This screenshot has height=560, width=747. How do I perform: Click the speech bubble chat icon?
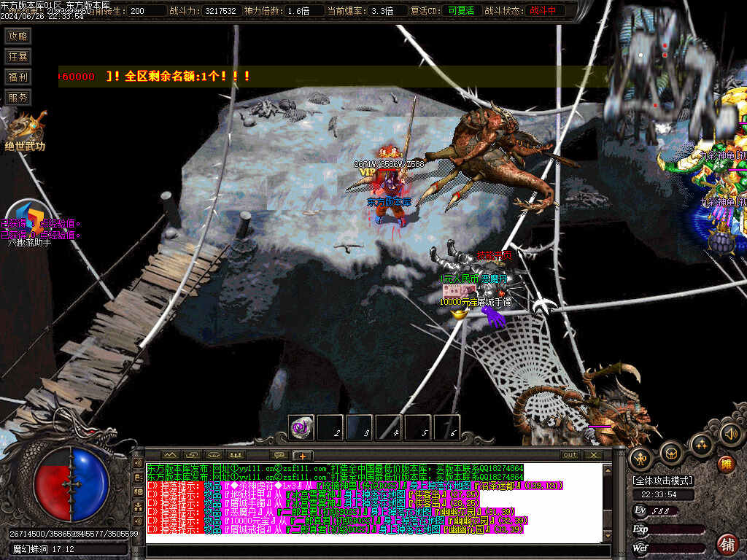(279, 455)
